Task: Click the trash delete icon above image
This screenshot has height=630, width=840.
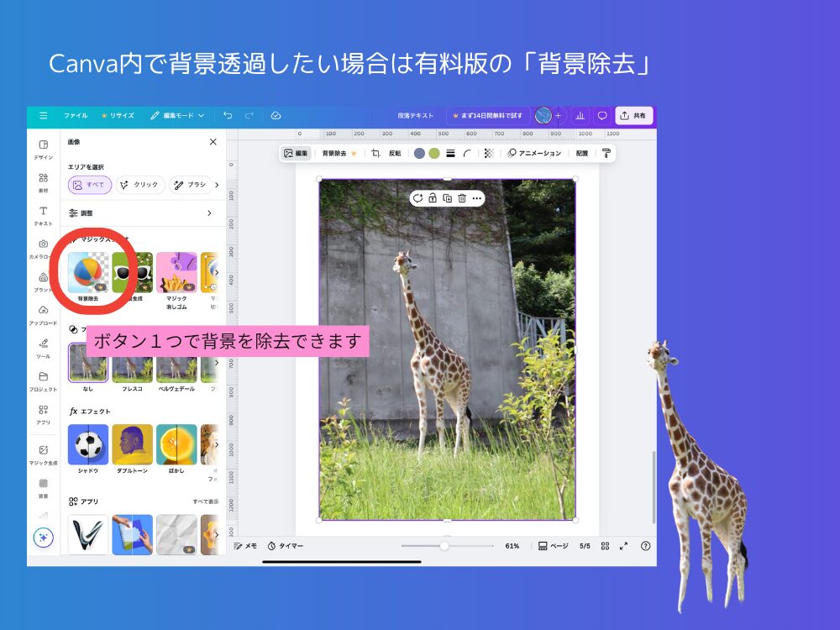Action: pos(462,198)
